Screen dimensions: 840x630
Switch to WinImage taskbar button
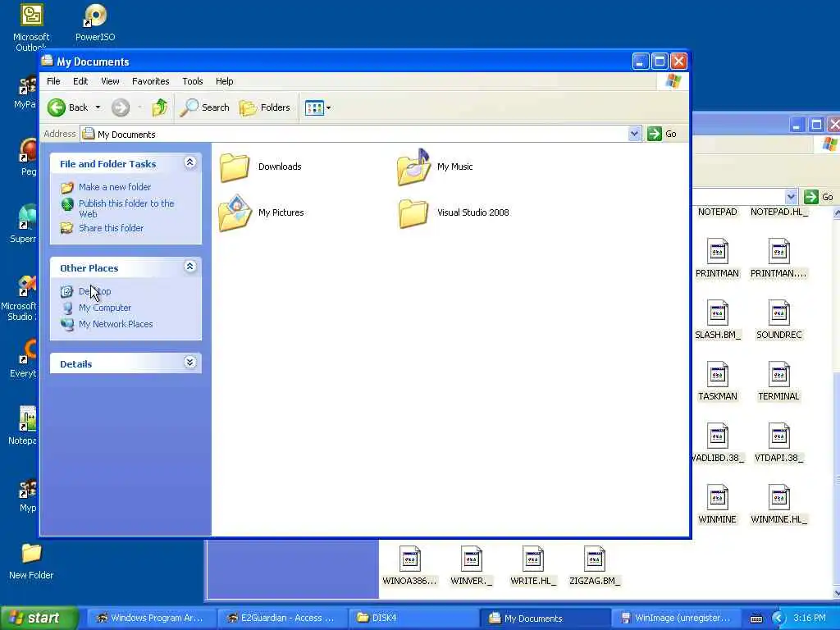[x=676, y=619]
